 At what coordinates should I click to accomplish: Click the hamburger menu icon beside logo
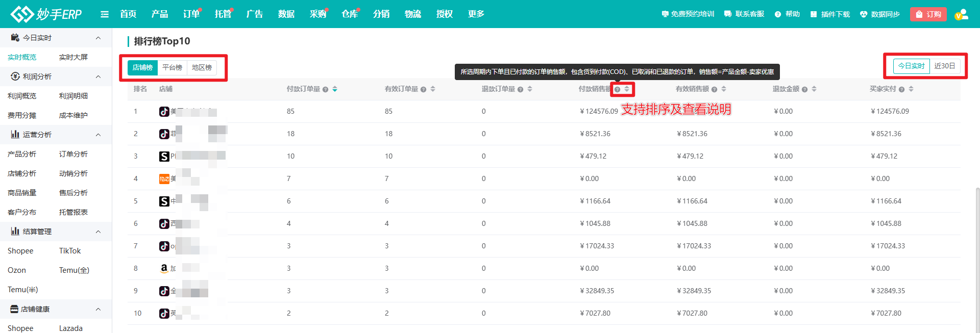(105, 14)
